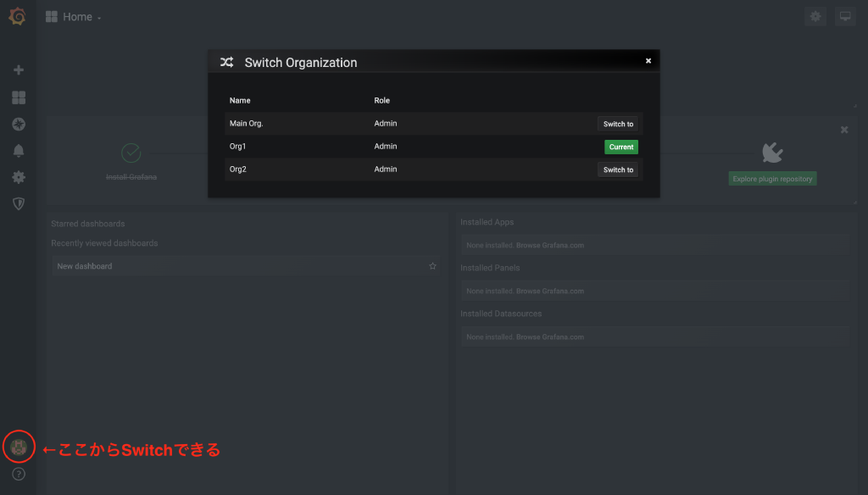Image resolution: width=868 pixels, height=495 pixels.
Task: Open Server Admin shield icon
Action: (19, 203)
